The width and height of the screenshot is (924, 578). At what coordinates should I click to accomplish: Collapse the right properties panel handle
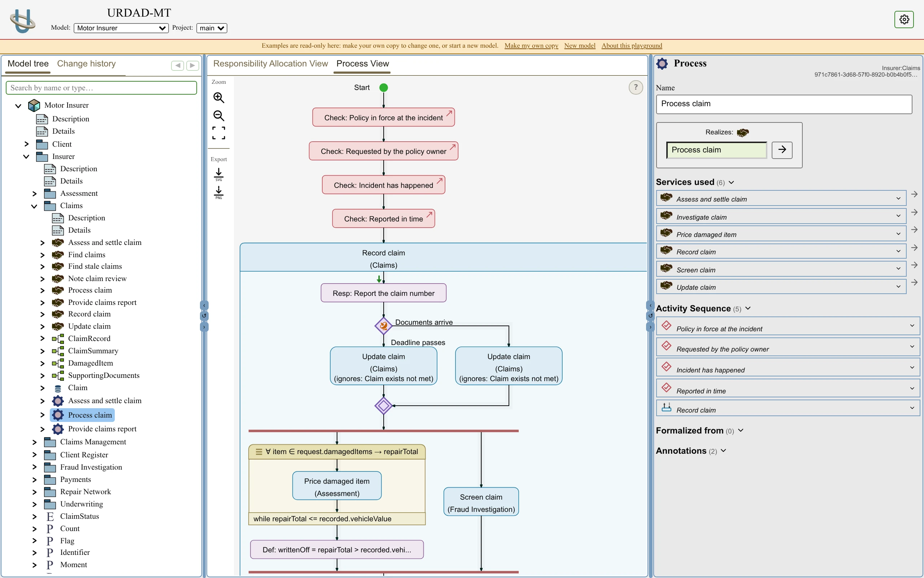tap(650, 327)
